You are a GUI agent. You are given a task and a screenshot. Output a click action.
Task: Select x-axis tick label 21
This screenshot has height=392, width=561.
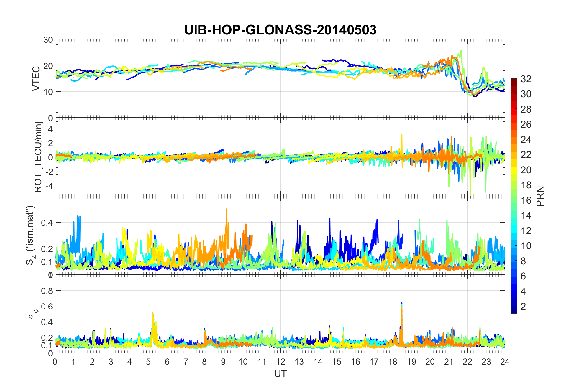[449, 361]
